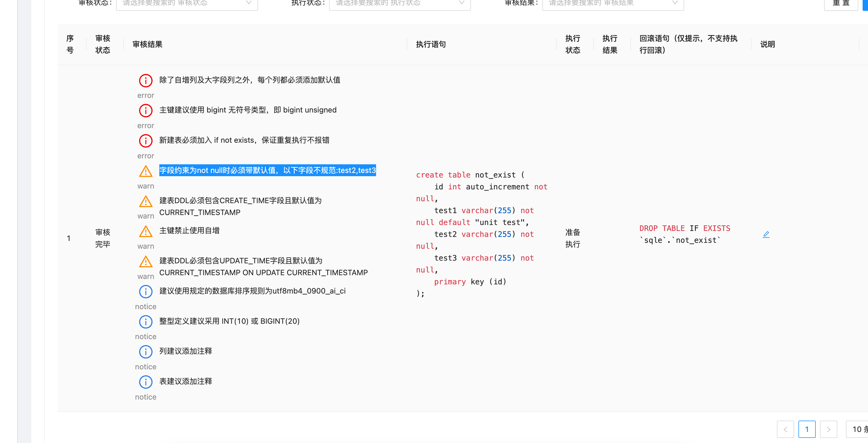Click text 表建议添加注释
The height and width of the screenshot is (443, 868).
186,381
